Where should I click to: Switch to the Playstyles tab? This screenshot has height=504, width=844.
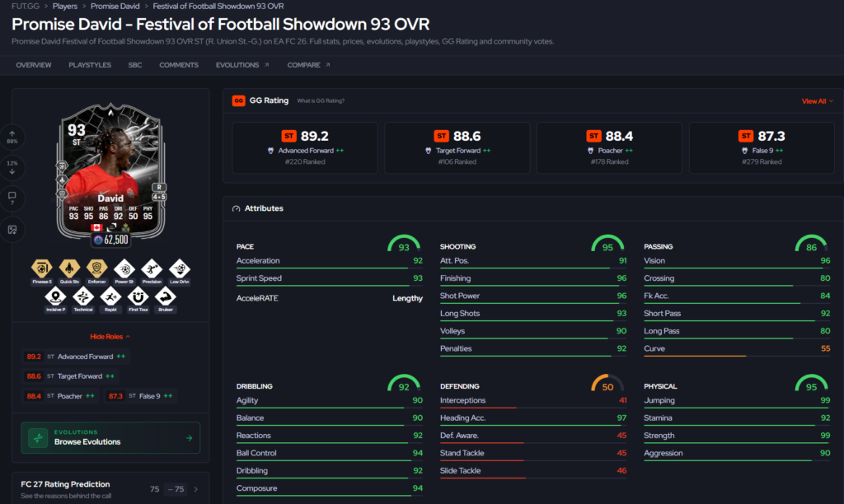90,65
